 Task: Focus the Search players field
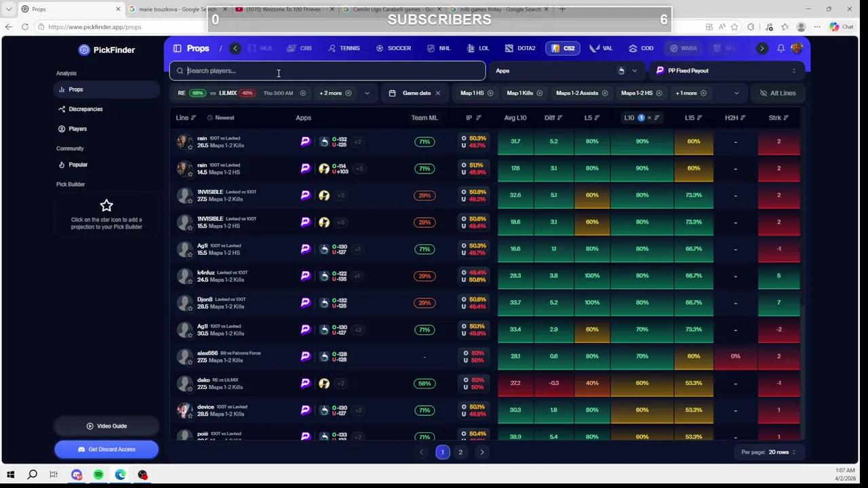coord(328,70)
